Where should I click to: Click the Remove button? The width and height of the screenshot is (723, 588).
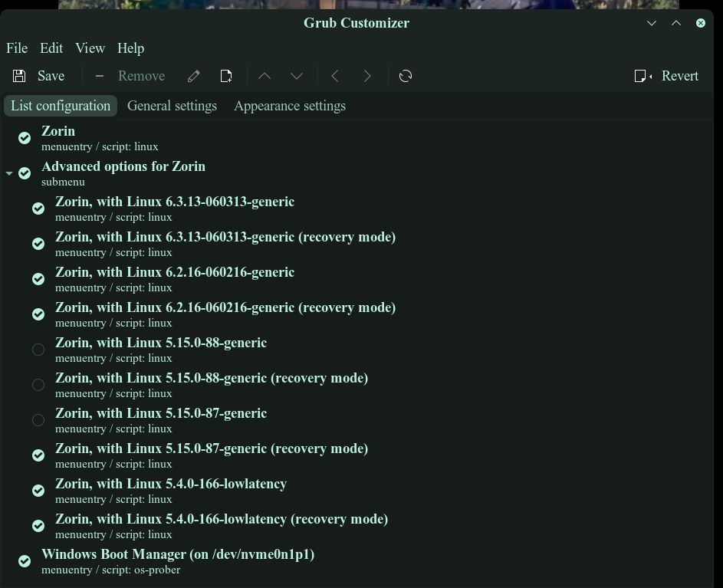point(130,76)
